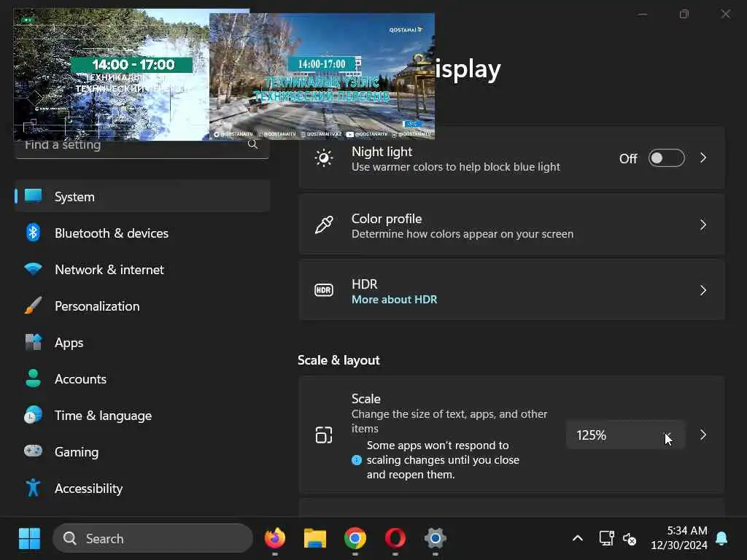Click the Color profile title text
Viewport: 747px width, 560px height.
[x=387, y=219]
